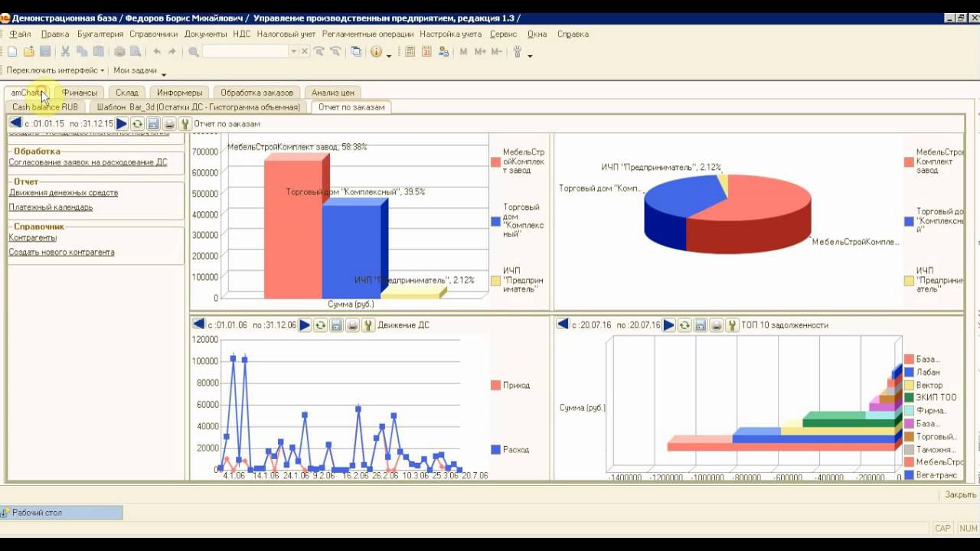Select Рабочий стол in the window bar
980x551 pixels.
coord(62,513)
